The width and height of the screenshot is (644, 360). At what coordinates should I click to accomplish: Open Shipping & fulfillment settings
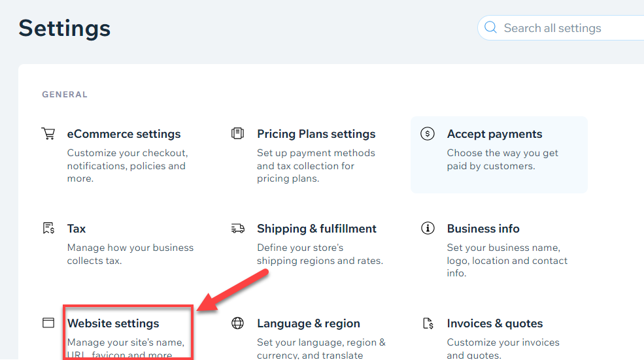coord(316,229)
